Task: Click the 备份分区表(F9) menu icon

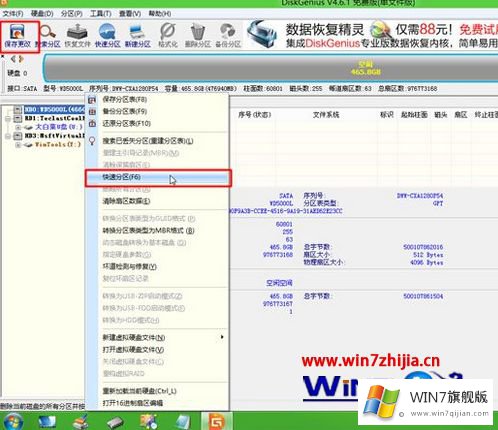Action: coord(92,111)
